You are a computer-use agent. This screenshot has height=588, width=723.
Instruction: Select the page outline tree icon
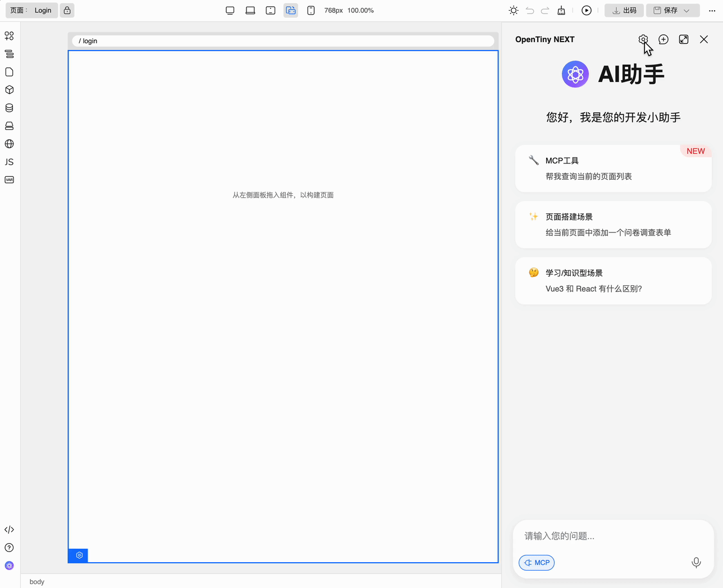pyautogui.click(x=9, y=54)
